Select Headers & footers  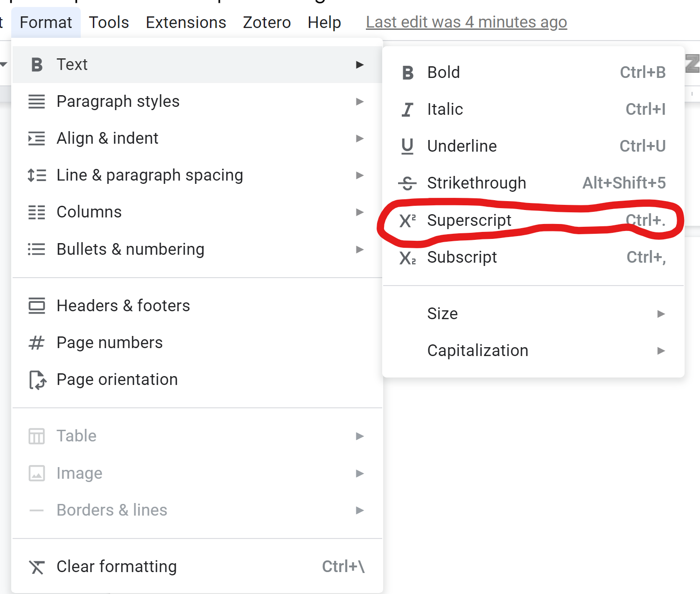(123, 306)
